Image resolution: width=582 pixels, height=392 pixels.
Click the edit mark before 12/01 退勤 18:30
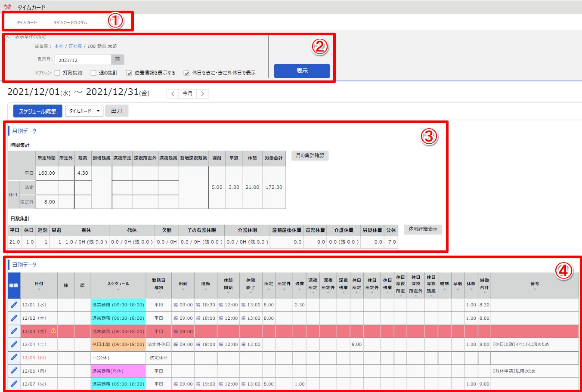[x=198, y=305]
